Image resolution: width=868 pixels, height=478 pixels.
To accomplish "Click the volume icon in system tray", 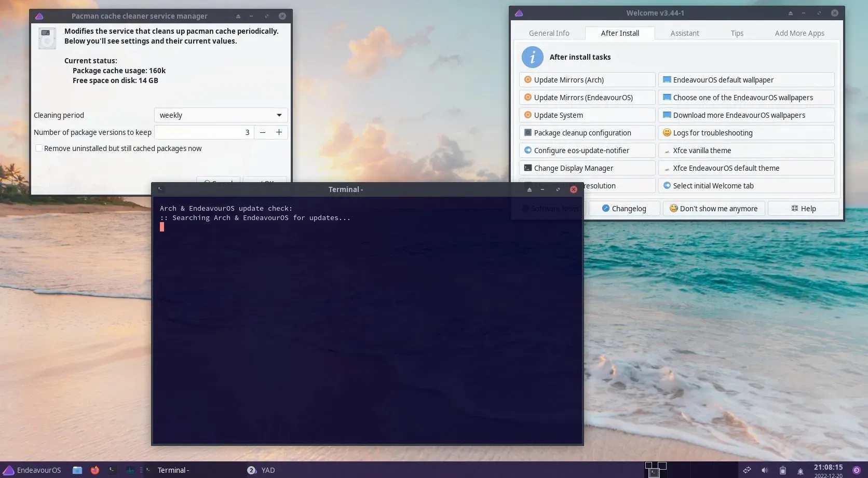I will [x=765, y=470].
